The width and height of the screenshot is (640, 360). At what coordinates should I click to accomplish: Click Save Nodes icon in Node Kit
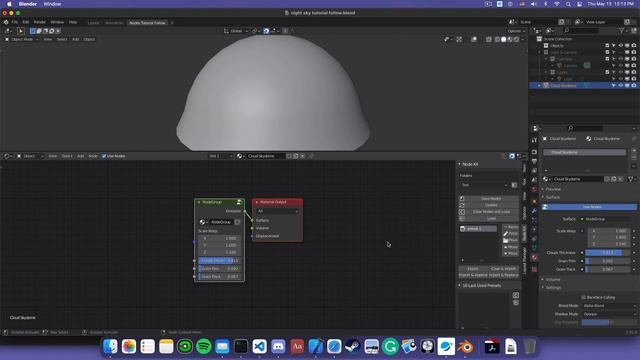click(x=462, y=199)
